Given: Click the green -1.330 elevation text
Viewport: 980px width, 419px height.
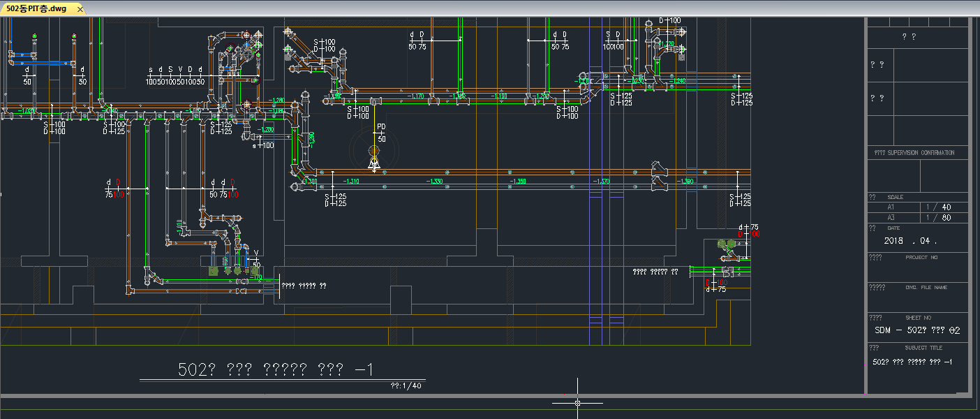Looking at the screenshot, I should [434, 182].
